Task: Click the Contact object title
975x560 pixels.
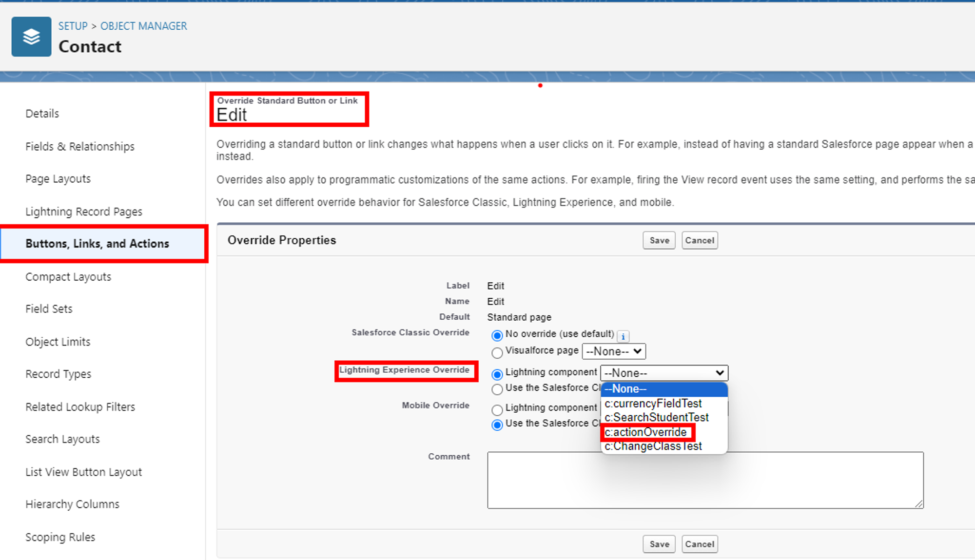Action: pyautogui.click(x=90, y=47)
